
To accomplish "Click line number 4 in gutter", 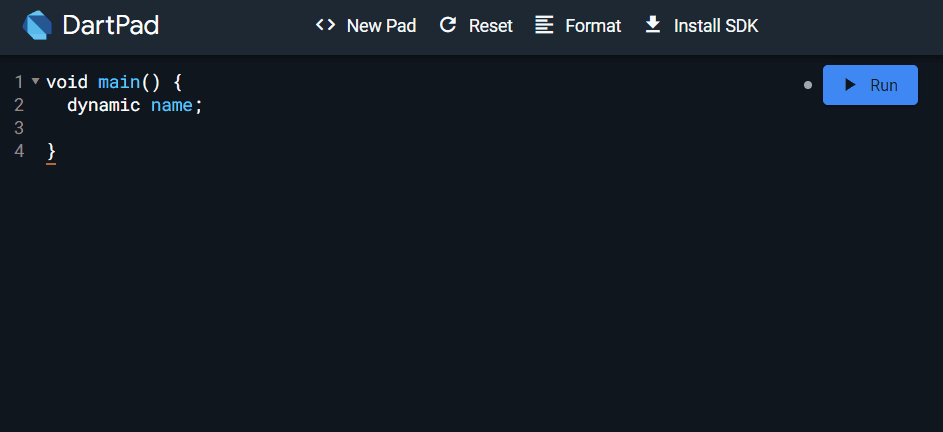I will pyautogui.click(x=19, y=151).
